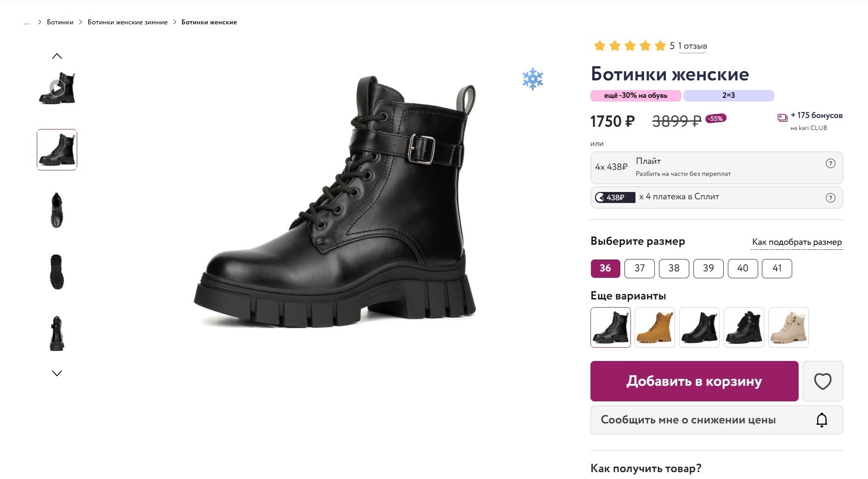This screenshot has height=479, width=868.
Task: Click the kari CLUB bonus card icon
Action: 782,118
